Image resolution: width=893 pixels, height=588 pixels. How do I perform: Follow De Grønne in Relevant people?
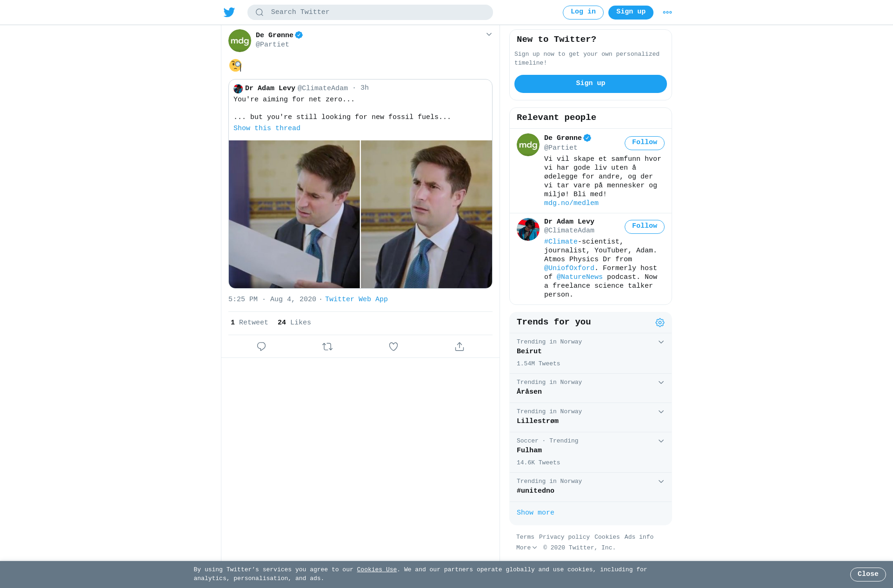pyautogui.click(x=644, y=143)
